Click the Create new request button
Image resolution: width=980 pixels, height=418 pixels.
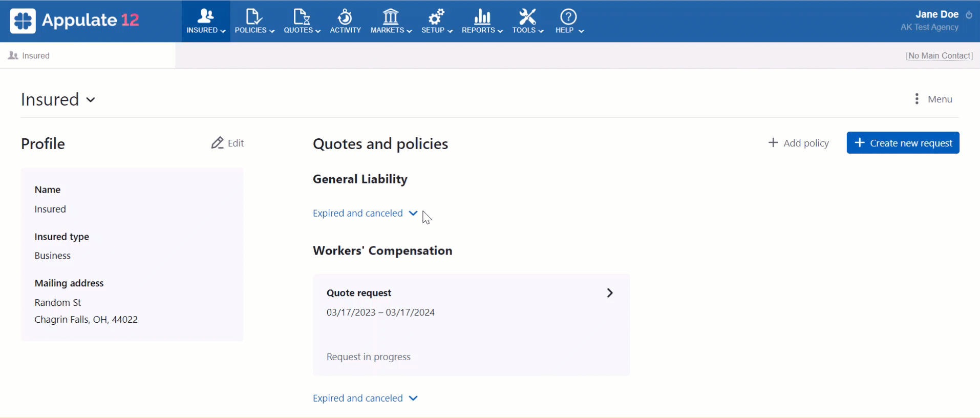pos(903,142)
